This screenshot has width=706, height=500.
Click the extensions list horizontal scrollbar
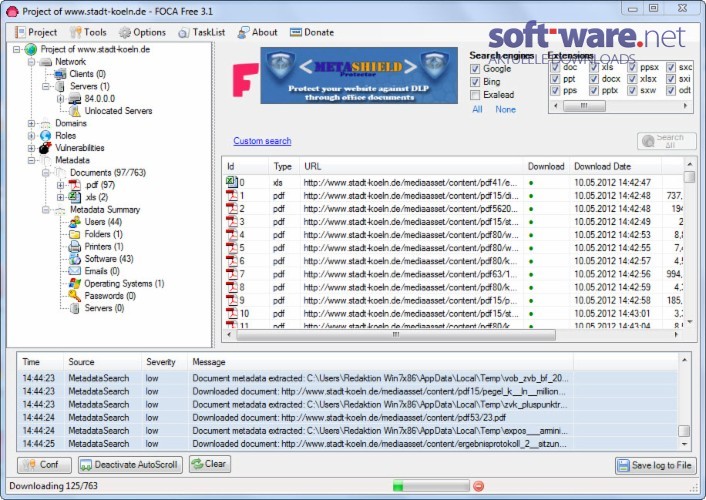[620, 106]
